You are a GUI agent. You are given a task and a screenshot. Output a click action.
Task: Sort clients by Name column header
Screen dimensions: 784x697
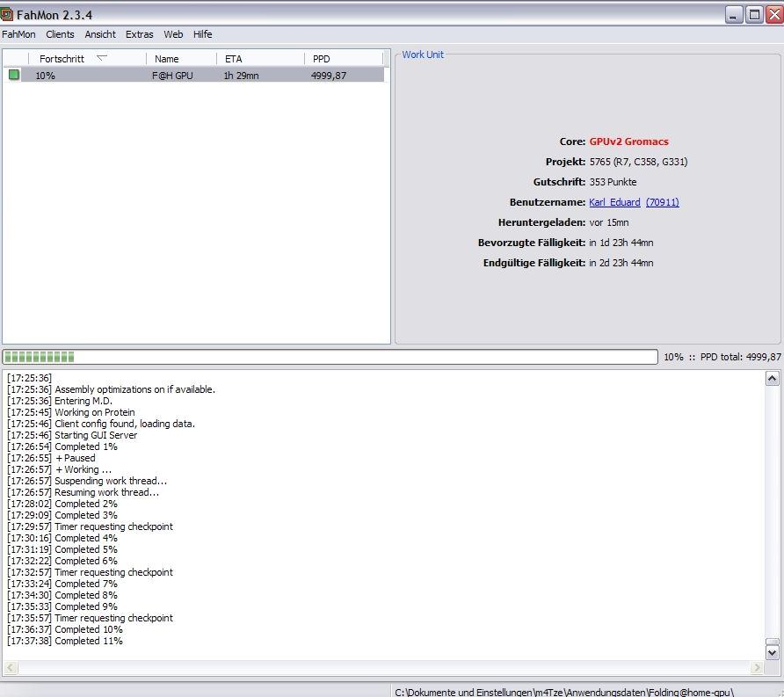pos(181,59)
